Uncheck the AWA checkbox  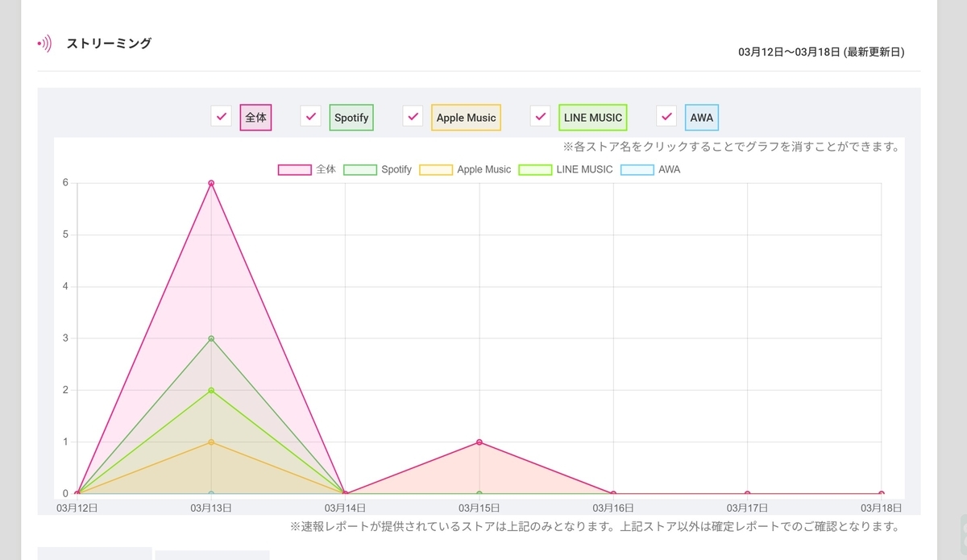tap(666, 116)
